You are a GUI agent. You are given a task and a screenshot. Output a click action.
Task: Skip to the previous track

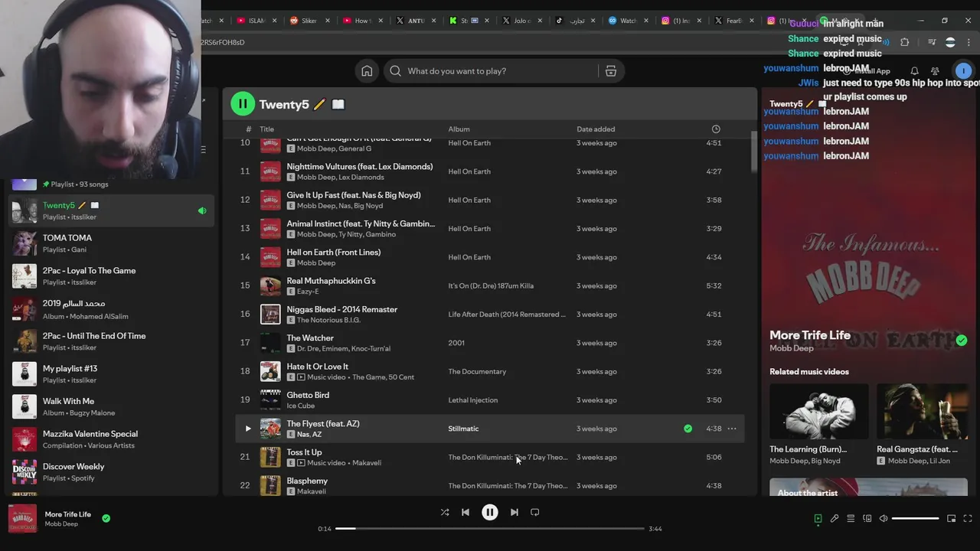pos(465,512)
